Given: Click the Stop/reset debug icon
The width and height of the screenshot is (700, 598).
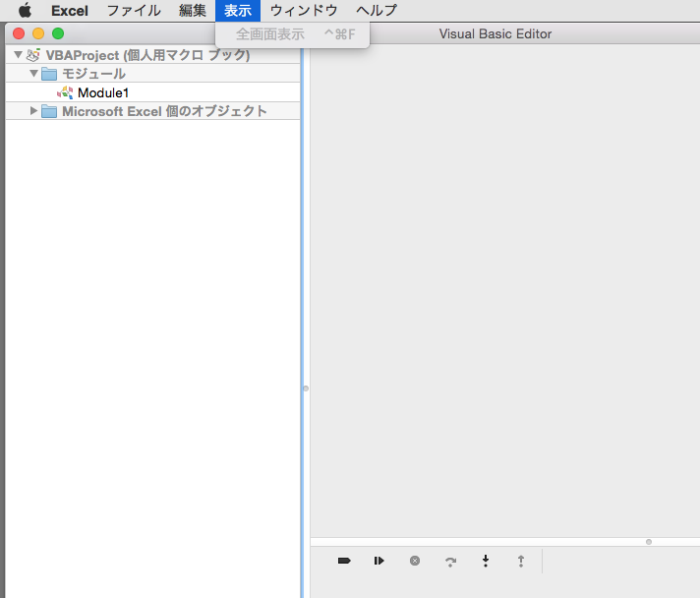Looking at the screenshot, I should (415, 561).
